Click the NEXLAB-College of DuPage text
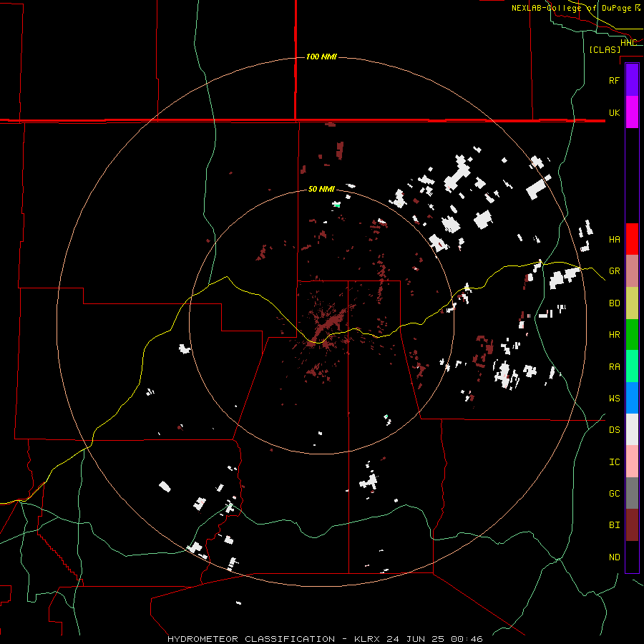Viewport: 644px width, 644px height. pyautogui.click(x=571, y=8)
